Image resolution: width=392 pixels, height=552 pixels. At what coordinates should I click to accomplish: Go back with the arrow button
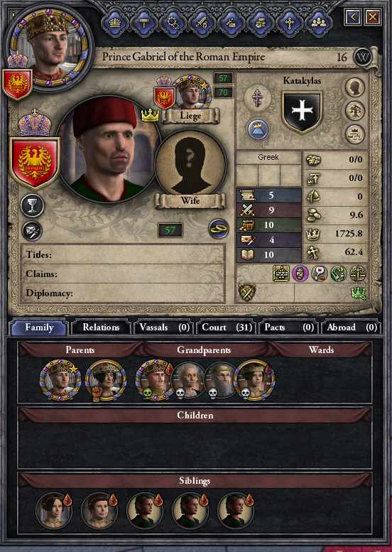pyautogui.click(x=353, y=16)
